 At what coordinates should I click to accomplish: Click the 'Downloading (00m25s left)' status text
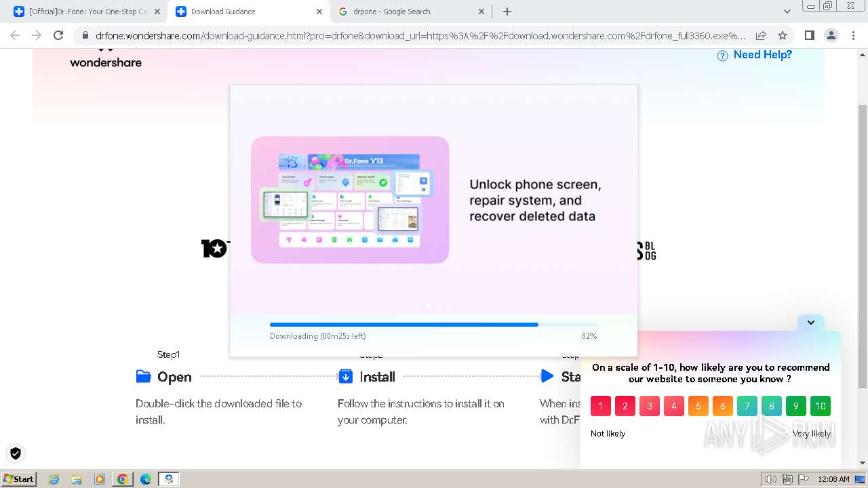(x=318, y=336)
